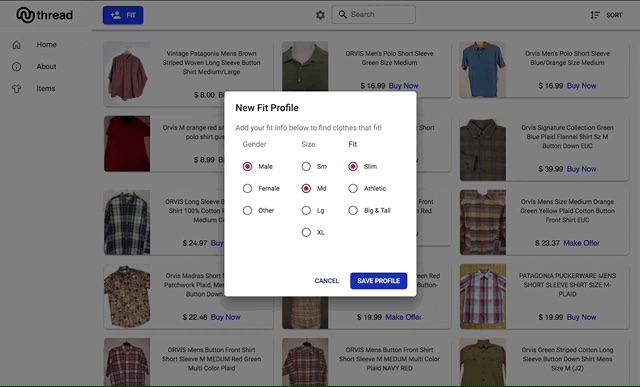Click the About info icon in sidebar

coord(16,67)
